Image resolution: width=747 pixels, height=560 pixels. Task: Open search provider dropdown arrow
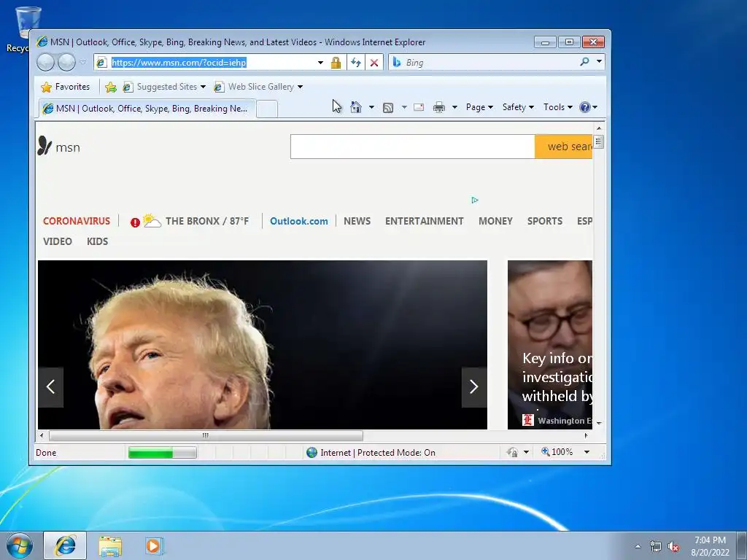(599, 61)
